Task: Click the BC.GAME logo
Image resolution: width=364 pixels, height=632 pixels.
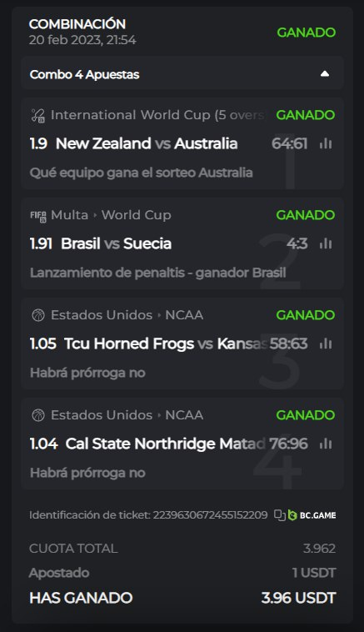Action: click(312, 515)
